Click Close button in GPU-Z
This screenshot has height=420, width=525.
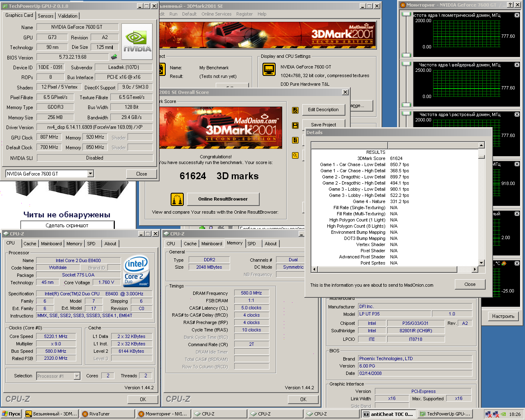[142, 174]
